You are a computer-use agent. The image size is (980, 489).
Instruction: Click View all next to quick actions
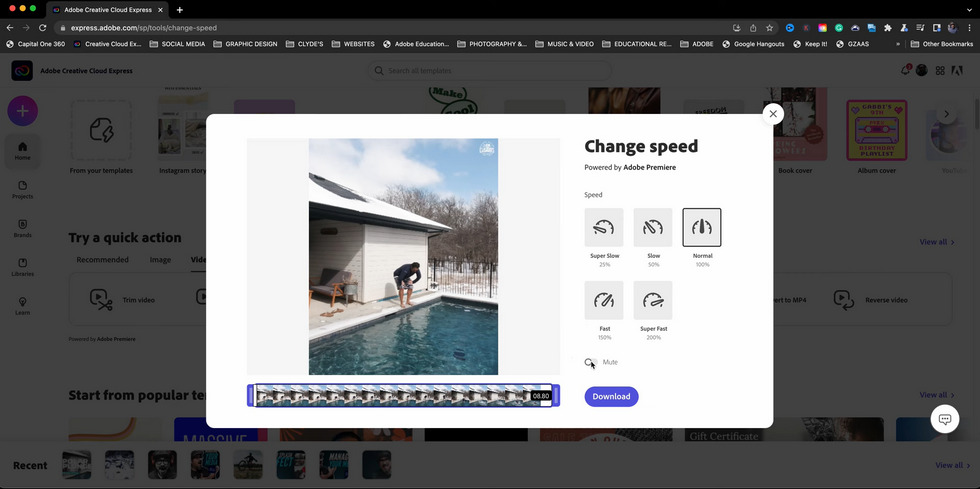coord(937,242)
